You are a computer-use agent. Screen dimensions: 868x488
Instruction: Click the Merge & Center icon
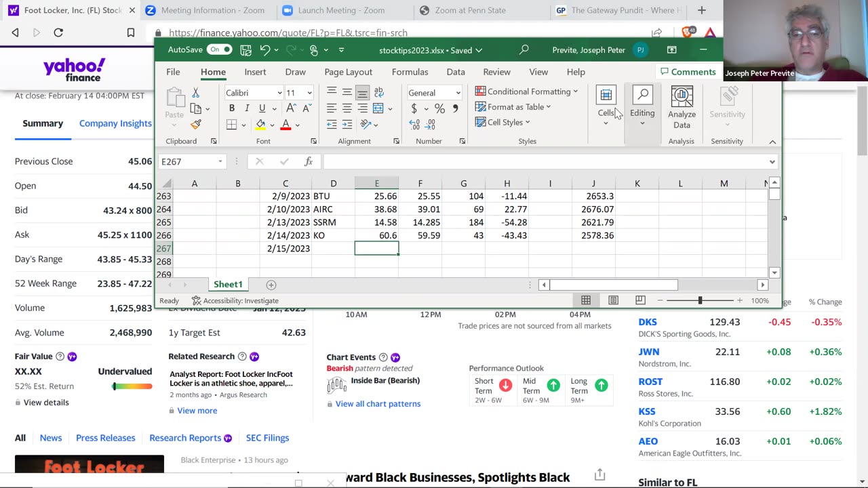click(x=378, y=108)
